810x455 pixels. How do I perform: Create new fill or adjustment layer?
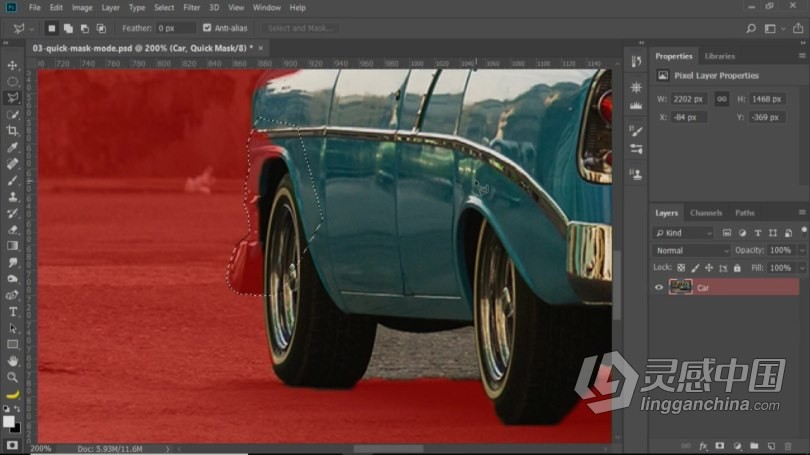[x=737, y=446]
